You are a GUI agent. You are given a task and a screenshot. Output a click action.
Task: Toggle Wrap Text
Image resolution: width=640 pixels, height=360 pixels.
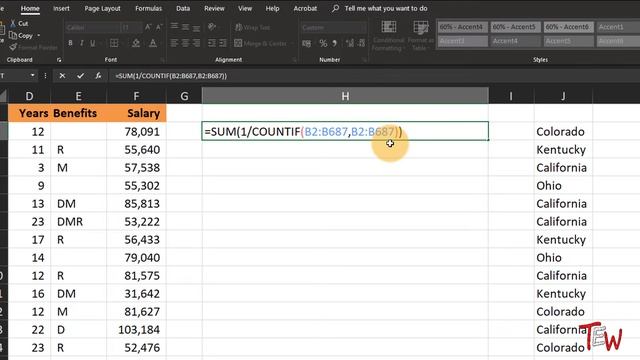click(252, 27)
